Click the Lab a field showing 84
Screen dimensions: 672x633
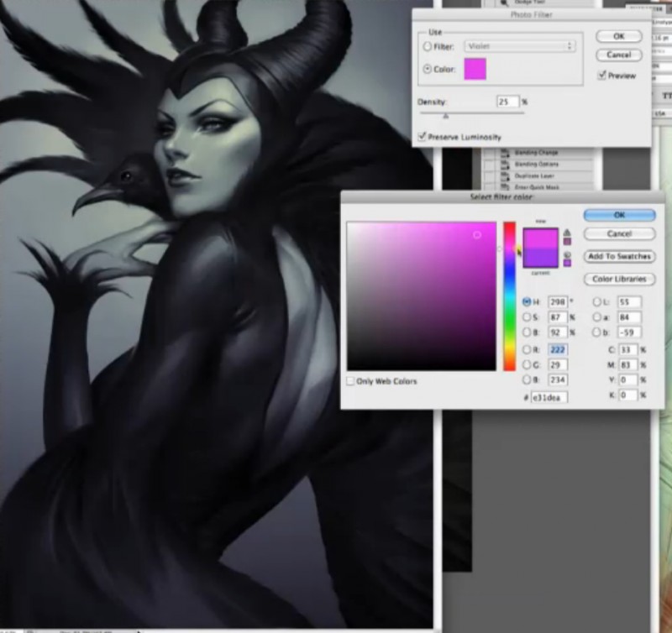coord(629,317)
